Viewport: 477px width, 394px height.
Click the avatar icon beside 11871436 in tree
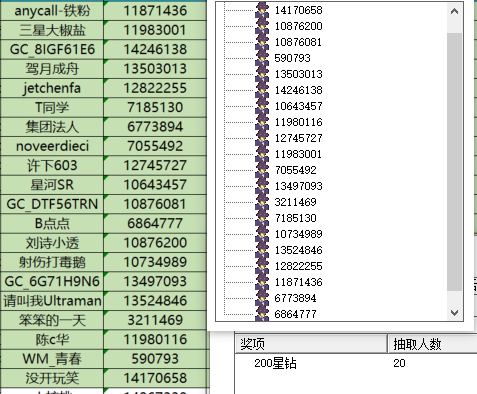click(x=262, y=282)
